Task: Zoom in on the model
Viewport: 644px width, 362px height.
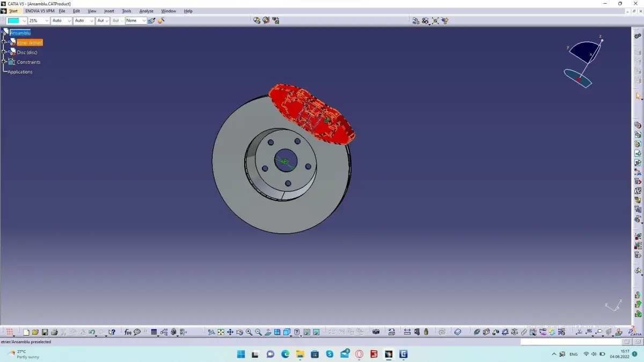Action: [249, 332]
